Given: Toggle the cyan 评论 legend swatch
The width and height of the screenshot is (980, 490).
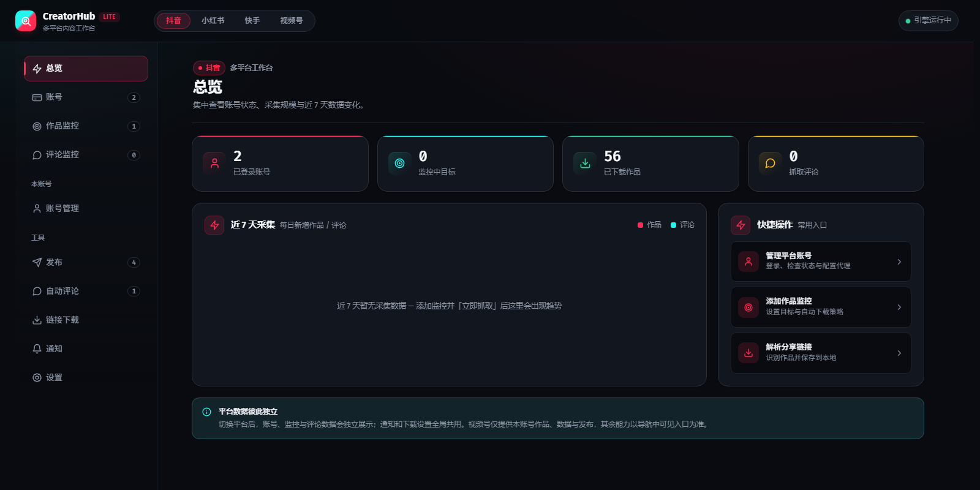Looking at the screenshot, I should (673, 225).
